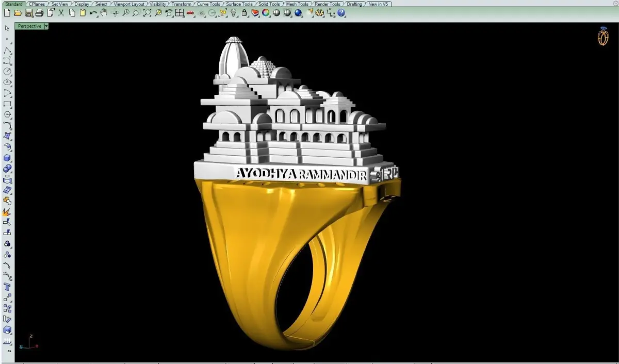Viewport: 619px width, 364px height.
Task: Click the Zoom Extents icon
Action: click(148, 12)
